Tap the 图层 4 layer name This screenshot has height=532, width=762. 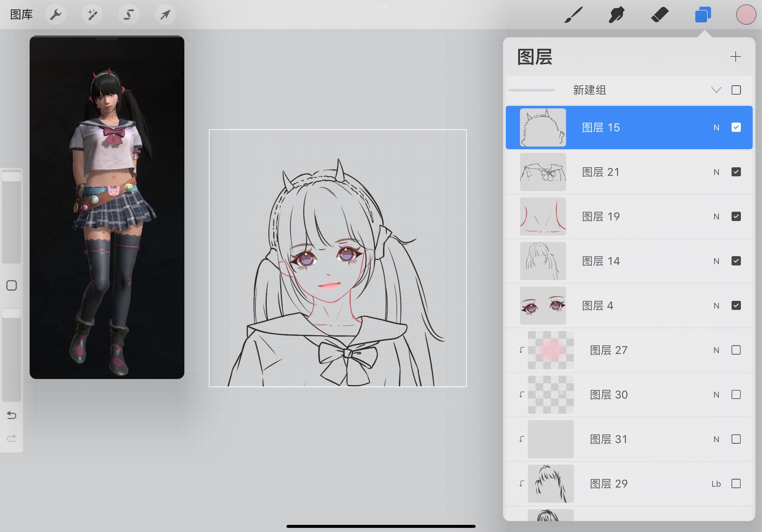[597, 305]
